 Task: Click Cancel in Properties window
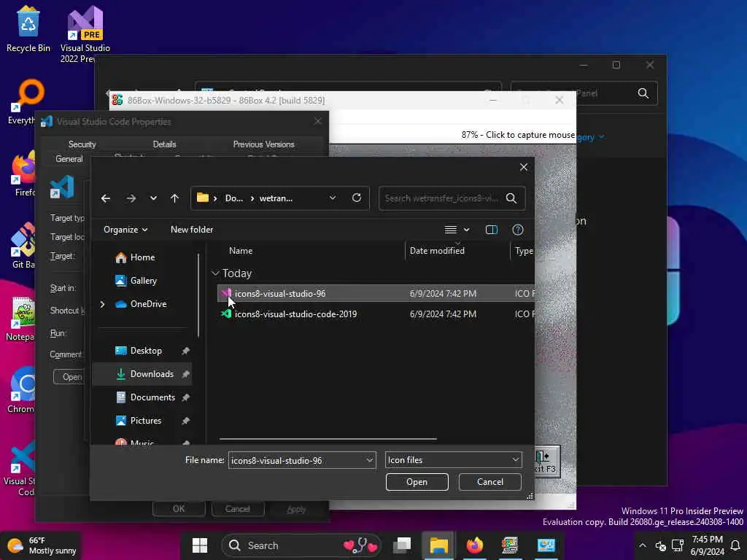[237, 509]
